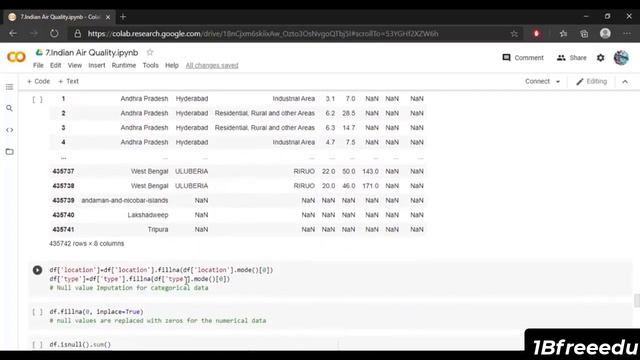Viewport: 640px width, 360px height.
Task: Switch mode using the Editing button
Action: pos(591,81)
